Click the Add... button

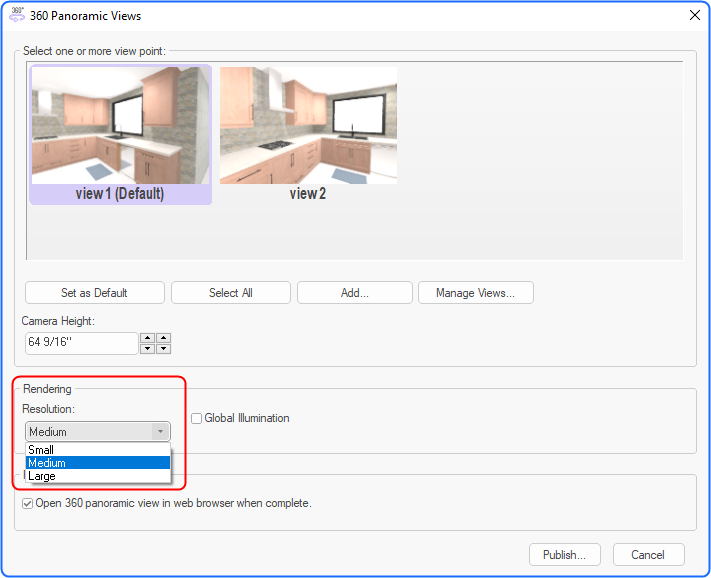(355, 293)
